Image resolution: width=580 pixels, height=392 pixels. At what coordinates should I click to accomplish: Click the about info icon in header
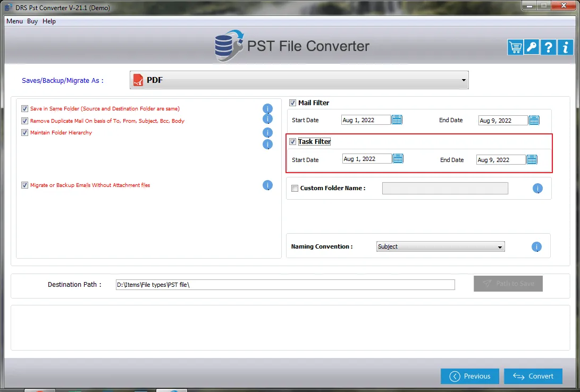[565, 47]
